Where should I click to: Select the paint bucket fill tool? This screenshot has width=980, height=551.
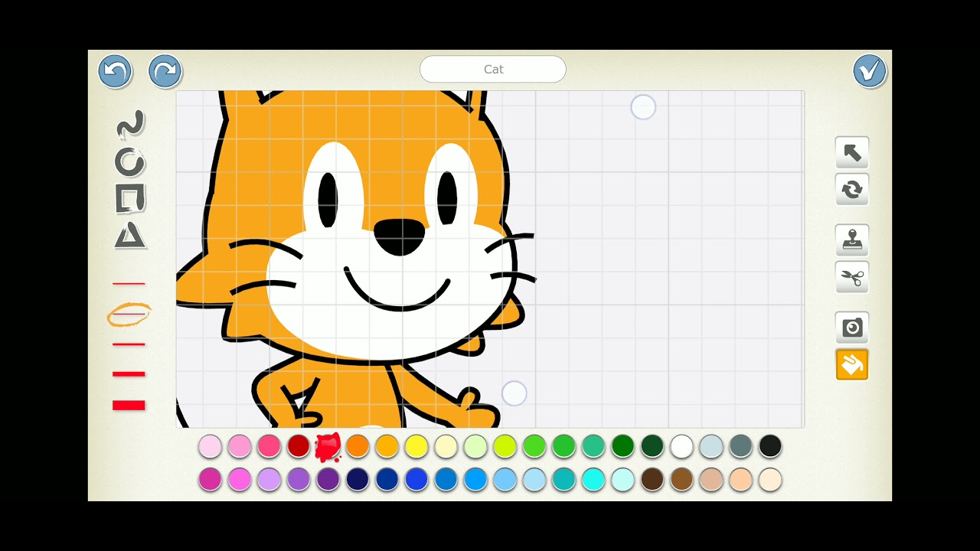click(852, 364)
